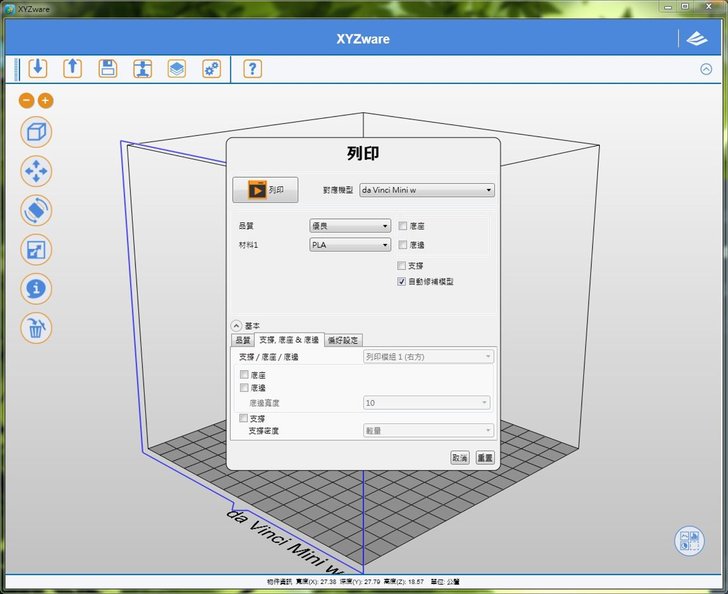Viewport: 728px width, 594px height.
Task: Open the PLA material dropdown
Action: (x=350, y=244)
